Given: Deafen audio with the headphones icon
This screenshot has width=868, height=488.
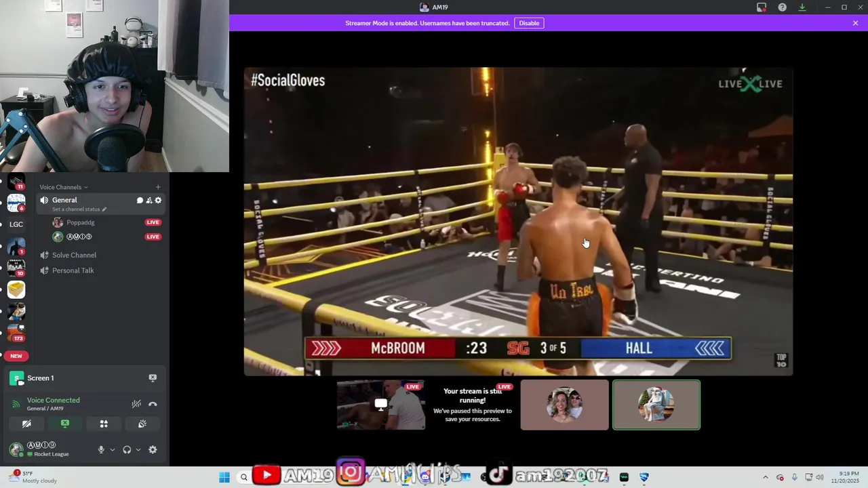Looking at the screenshot, I should (127, 449).
